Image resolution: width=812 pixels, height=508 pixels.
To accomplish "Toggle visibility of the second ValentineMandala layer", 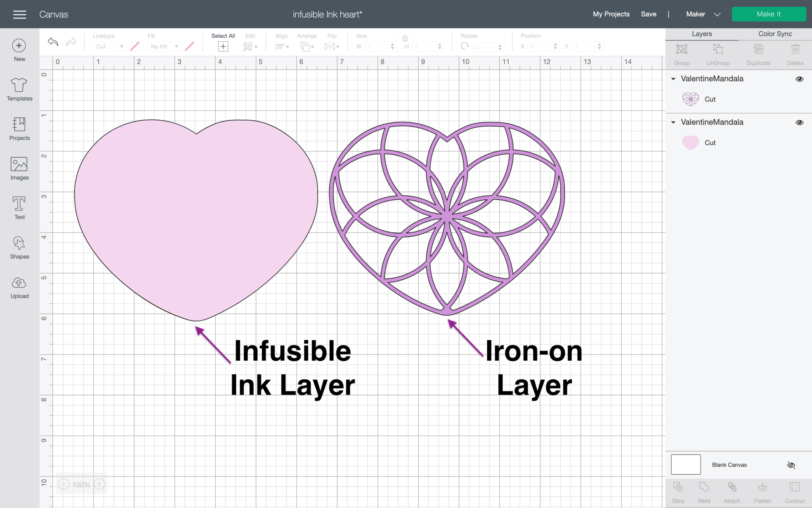I will pyautogui.click(x=799, y=122).
